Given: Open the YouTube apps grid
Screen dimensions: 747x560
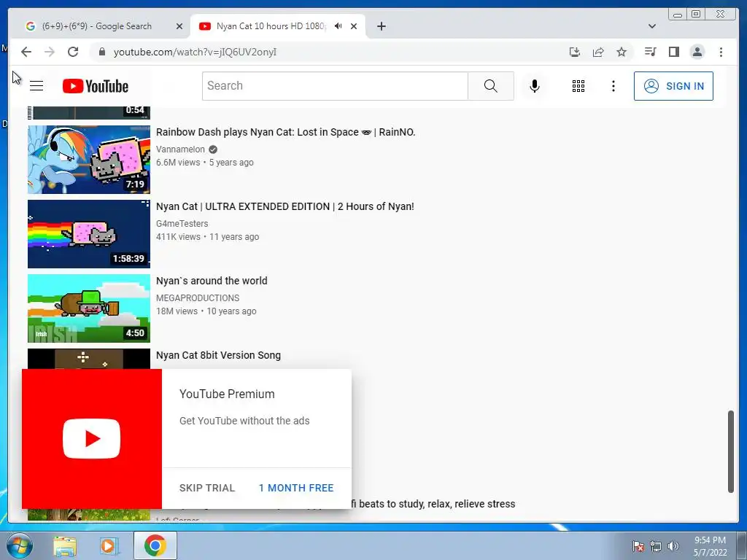Looking at the screenshot, I should (x=578, y=86).
